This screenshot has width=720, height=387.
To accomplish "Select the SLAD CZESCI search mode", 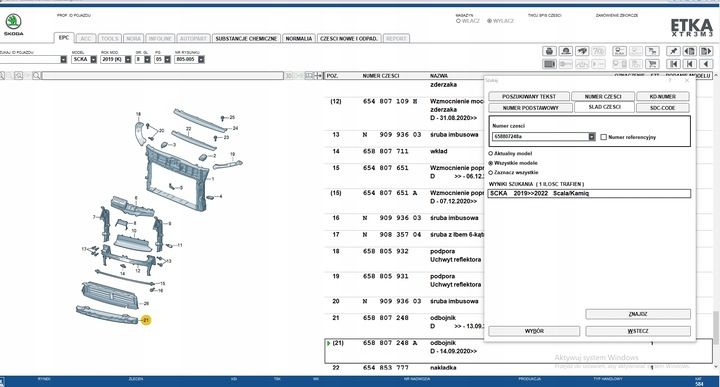I will pyautogui.click(x=604, y=107).
